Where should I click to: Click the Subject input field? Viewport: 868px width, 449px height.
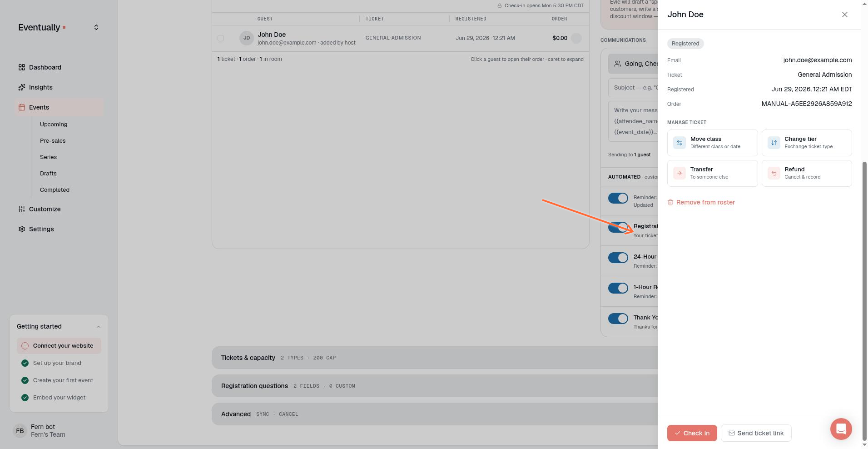pos(633,88)
